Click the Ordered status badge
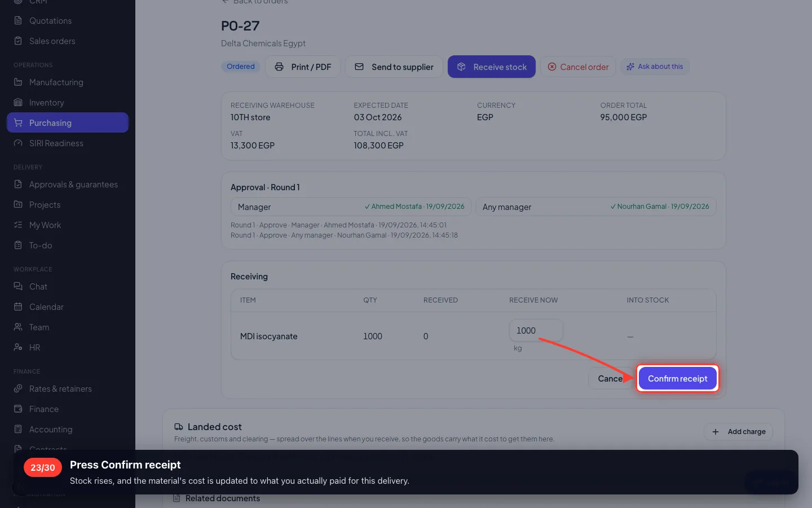 pyautogui.click(x=241, y=67)
